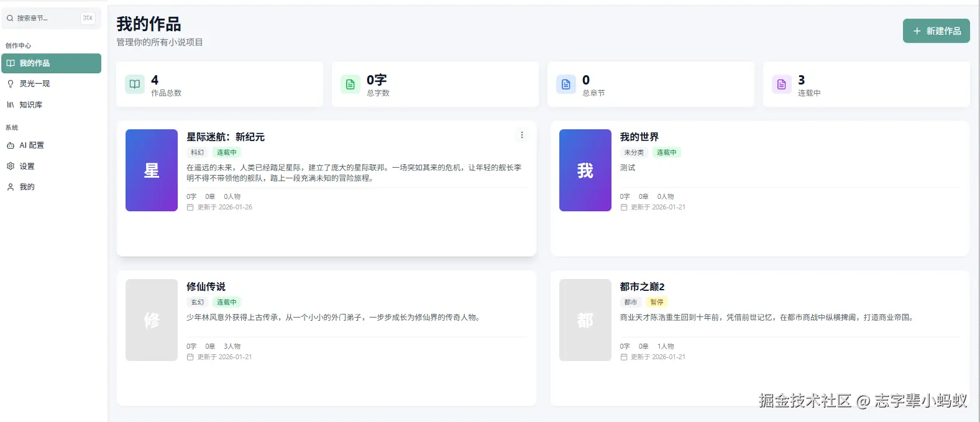Click the 玄幻 genre tag
980x422 pixels.
pyautogui.click(x=198, y=303)
